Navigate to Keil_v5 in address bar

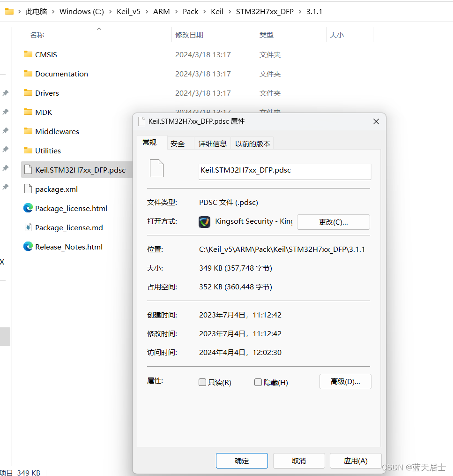(128, 12)
